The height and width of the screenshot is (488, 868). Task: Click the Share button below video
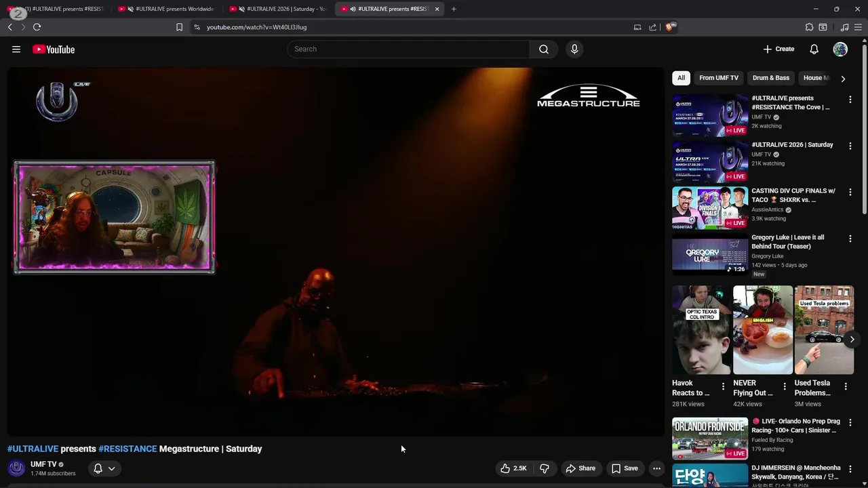580,468
